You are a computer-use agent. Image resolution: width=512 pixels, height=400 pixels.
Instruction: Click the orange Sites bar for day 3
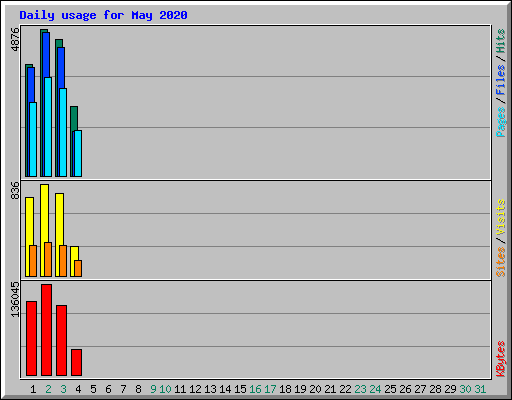tap(63, 261)
